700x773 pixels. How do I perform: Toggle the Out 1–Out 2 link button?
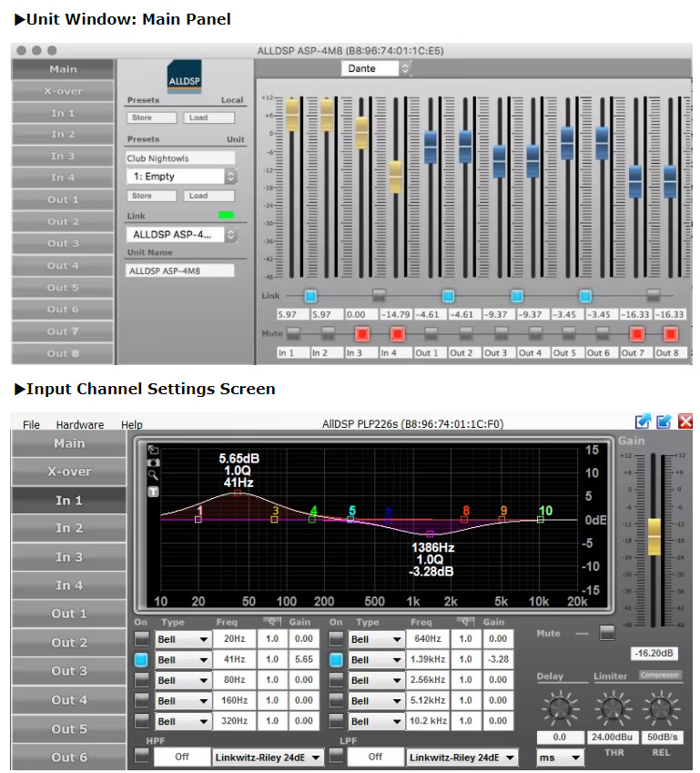[448, 296]
